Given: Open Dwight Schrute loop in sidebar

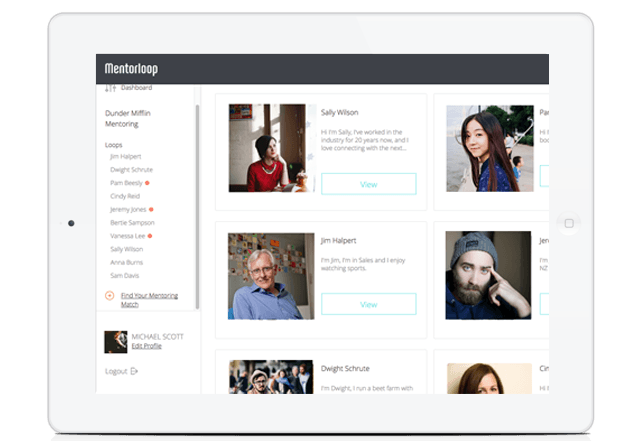Looking at the screenshot, I should coord(131,169).
